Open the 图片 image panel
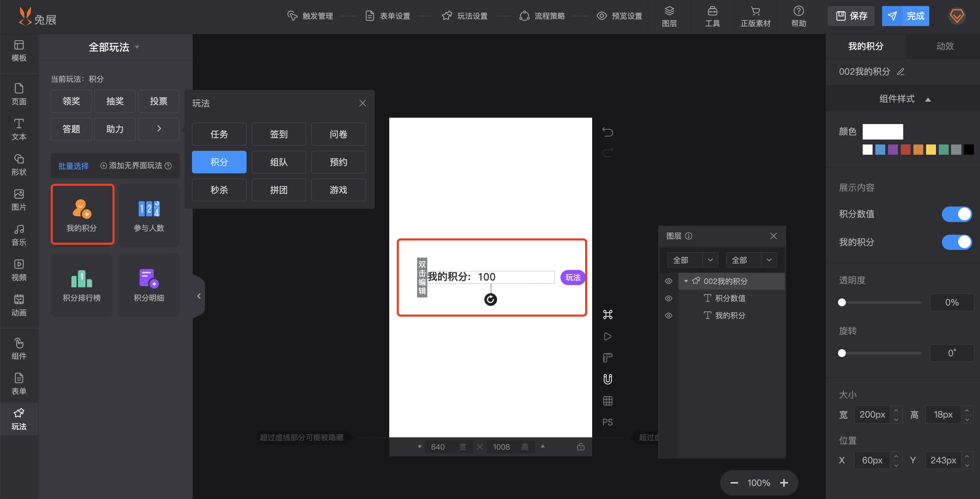This screenshot has height=499, width=980. (19, 200)
